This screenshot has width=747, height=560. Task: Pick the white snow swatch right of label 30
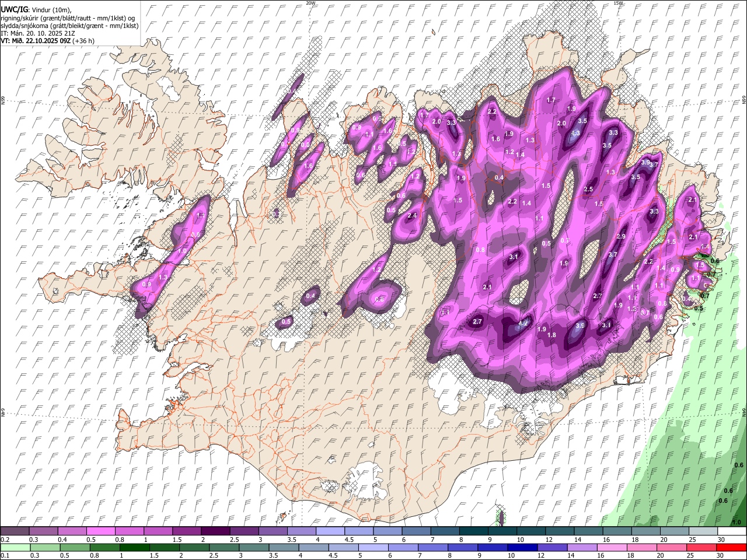731,531
